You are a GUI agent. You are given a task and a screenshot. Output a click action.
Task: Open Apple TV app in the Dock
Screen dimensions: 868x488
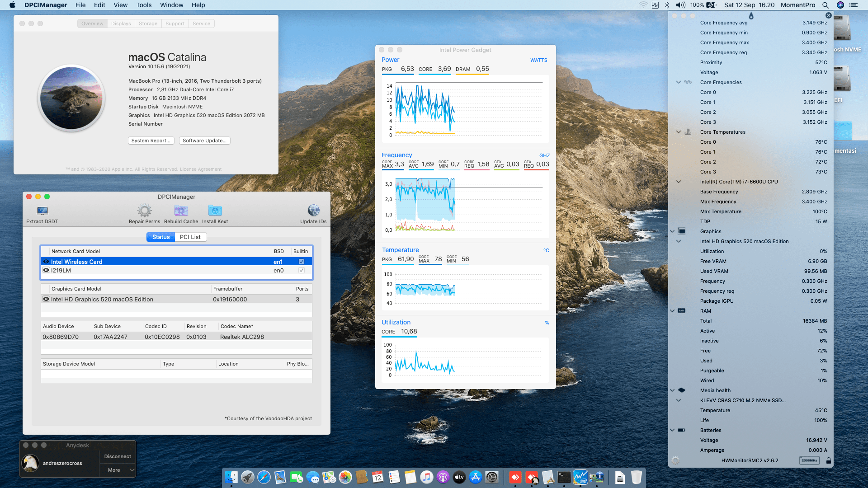(459, 477)
